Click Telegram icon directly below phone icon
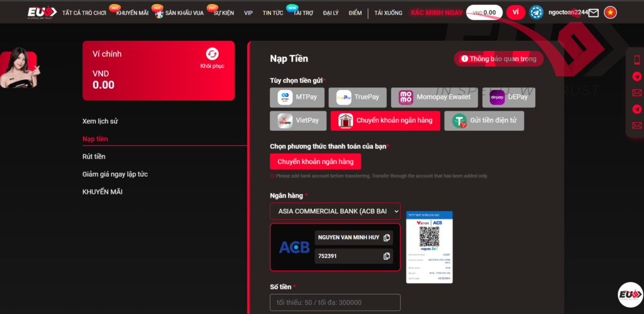This screenshot has height=314, width=644. pyautogui.click(x=637, y=76)
